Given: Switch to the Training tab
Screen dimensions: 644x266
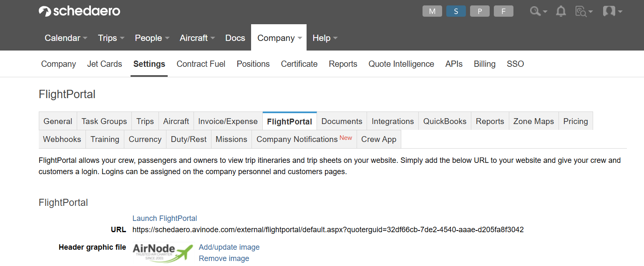Looking at the screenshot, I should coord(105,139).
